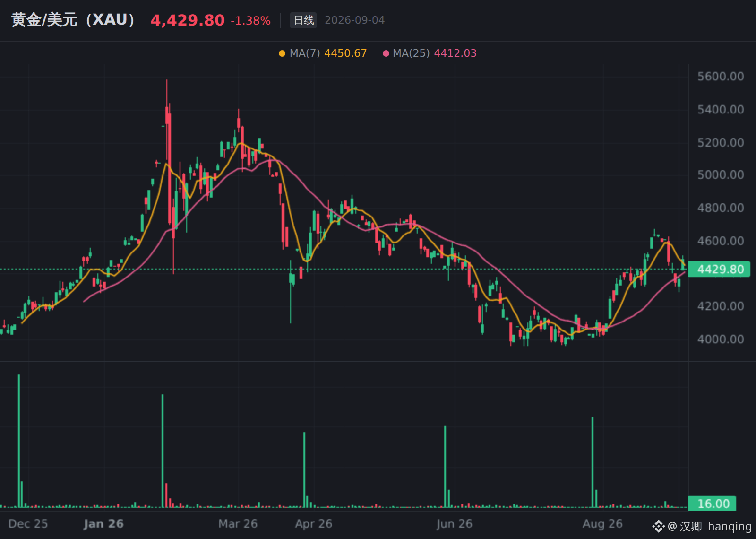756x539 pixels.
Task: Click the 5600.00 price axis label
Action: tap(721, 77)
